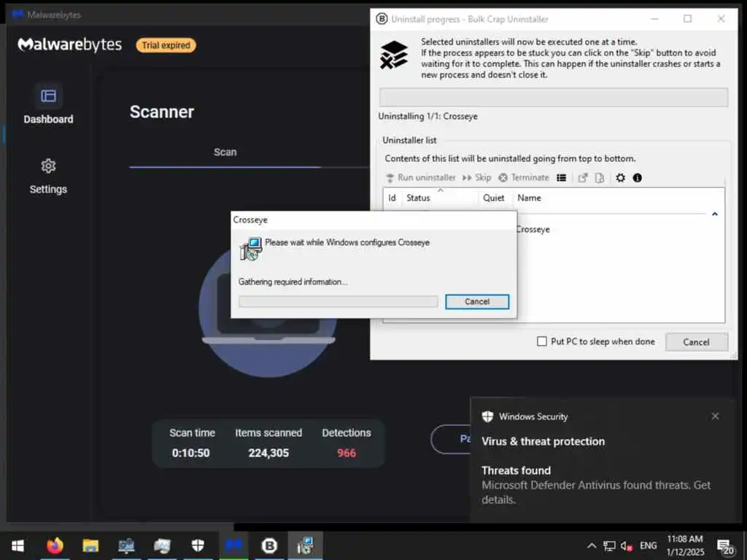Viewport: 747px width, 560px height.
Task: Click the info icon in uninstaller toolbar
Action: (638, 178)
